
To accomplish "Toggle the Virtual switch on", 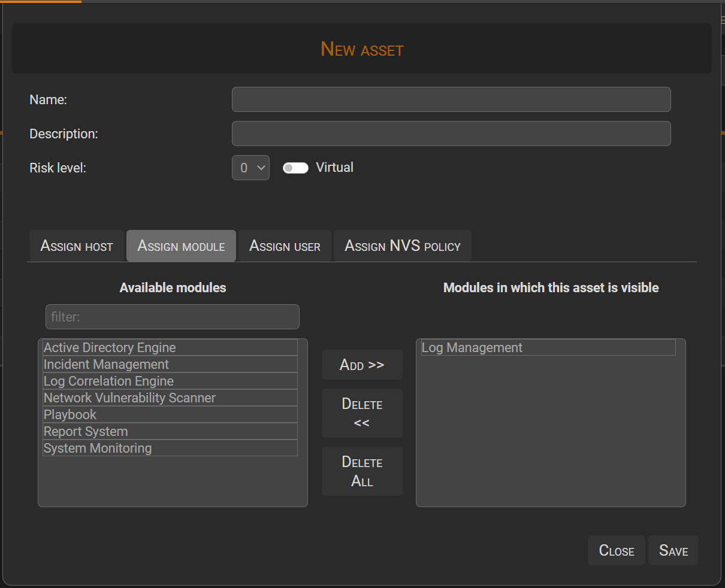I will coord(295,168).
